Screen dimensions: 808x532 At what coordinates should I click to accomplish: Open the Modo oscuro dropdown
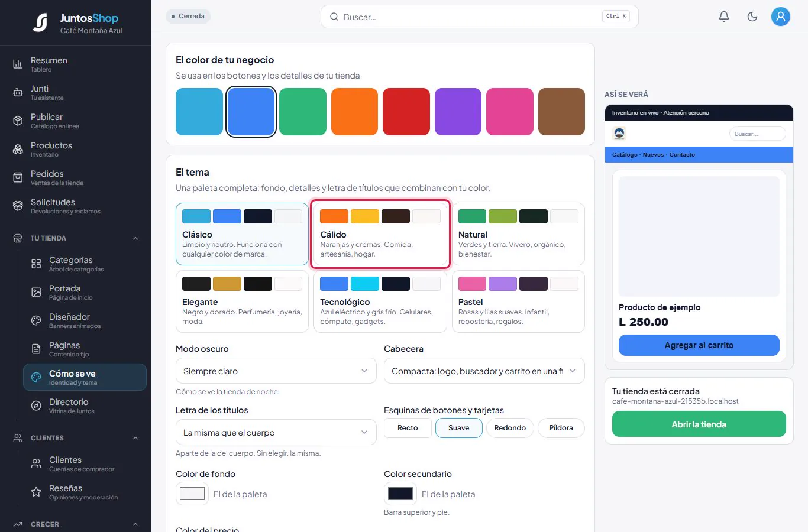point(276,371)
